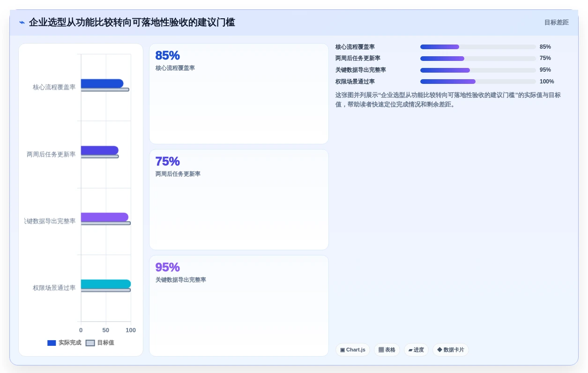This screenshot has width=588, height=373.
Task: Open the 85% 核心流程覆盖率 card
Action: [x=239, y=94]
